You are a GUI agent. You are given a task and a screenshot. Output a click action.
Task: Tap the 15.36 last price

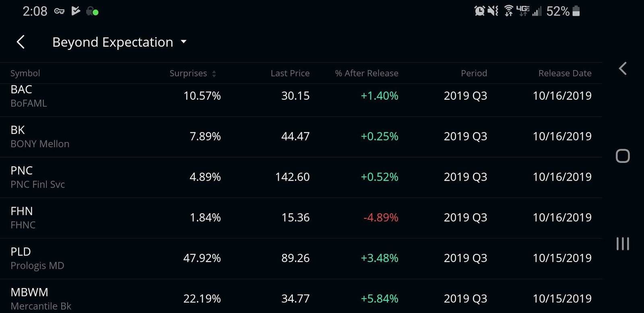click(x=295, y=218)
